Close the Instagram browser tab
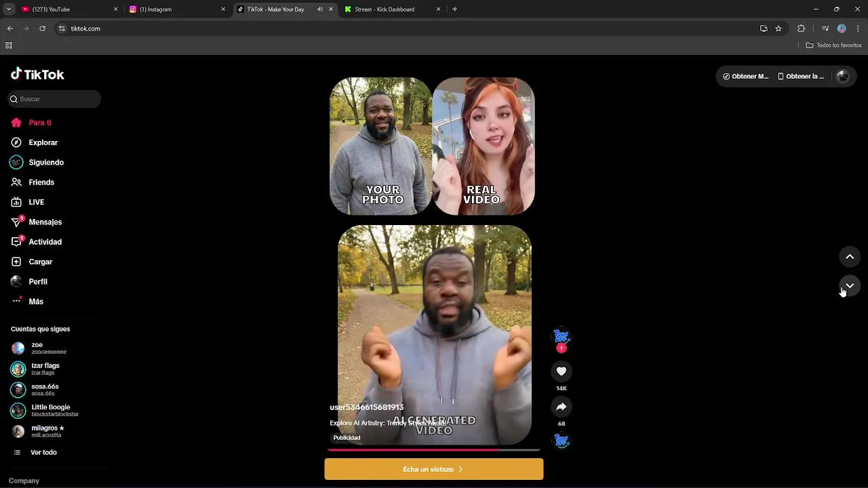The image size is (868, 488). click(x=223, y=9)
